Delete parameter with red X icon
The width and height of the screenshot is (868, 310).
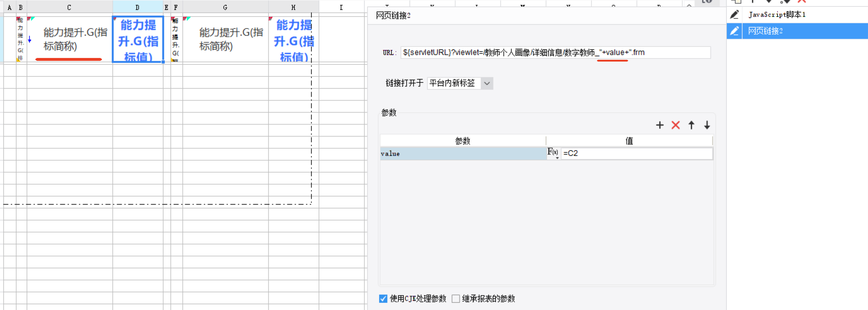[675, 125]
